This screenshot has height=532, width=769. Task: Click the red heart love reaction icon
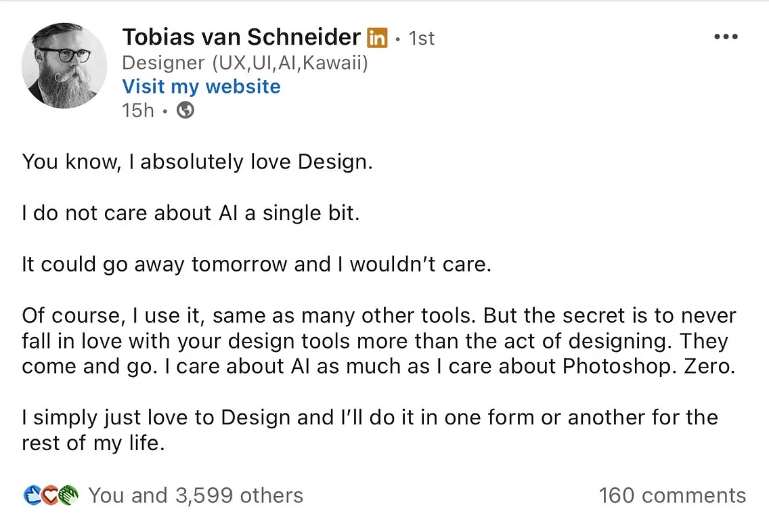50,495
